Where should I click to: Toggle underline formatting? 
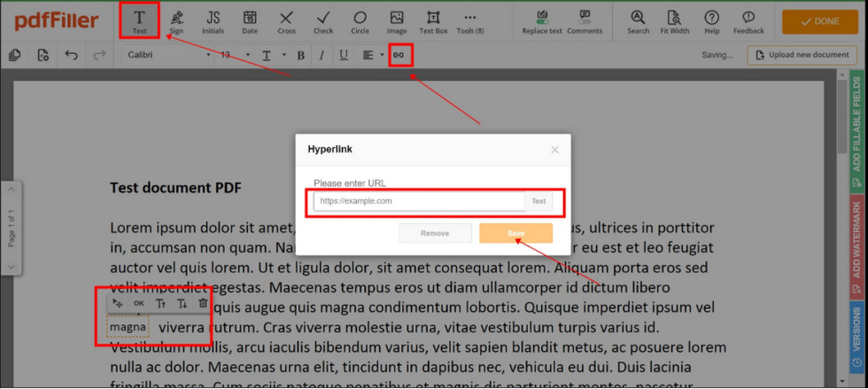tap(344, 55)
